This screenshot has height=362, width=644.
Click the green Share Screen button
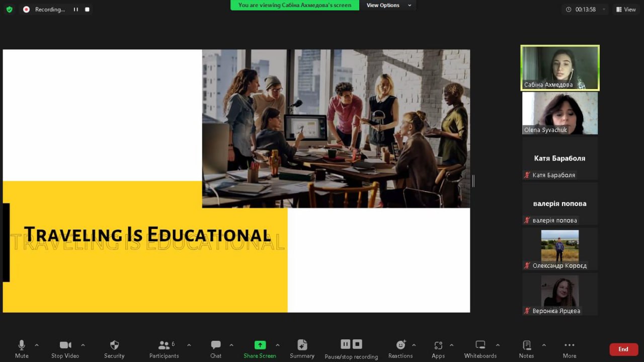pos(260,349)
